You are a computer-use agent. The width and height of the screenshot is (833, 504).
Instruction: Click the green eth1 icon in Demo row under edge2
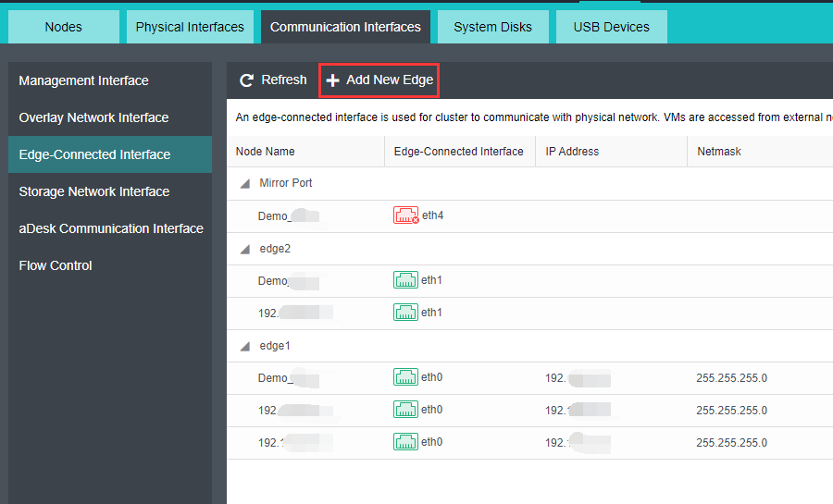pyautogui.click(x=405, y=280)
